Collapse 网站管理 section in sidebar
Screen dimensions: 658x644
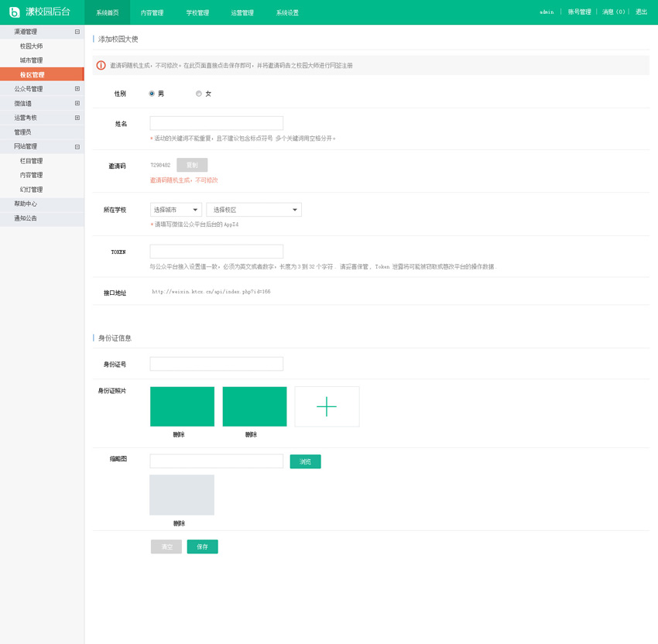[x=77, y=146]
